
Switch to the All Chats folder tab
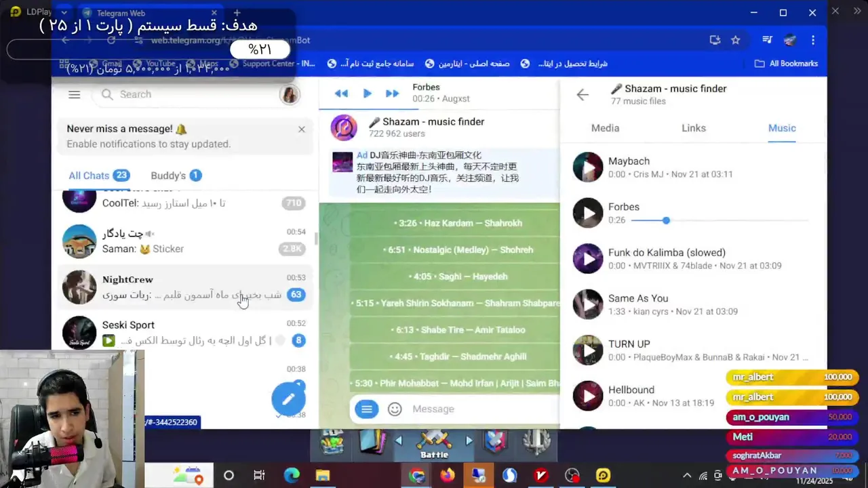(98, 176)
